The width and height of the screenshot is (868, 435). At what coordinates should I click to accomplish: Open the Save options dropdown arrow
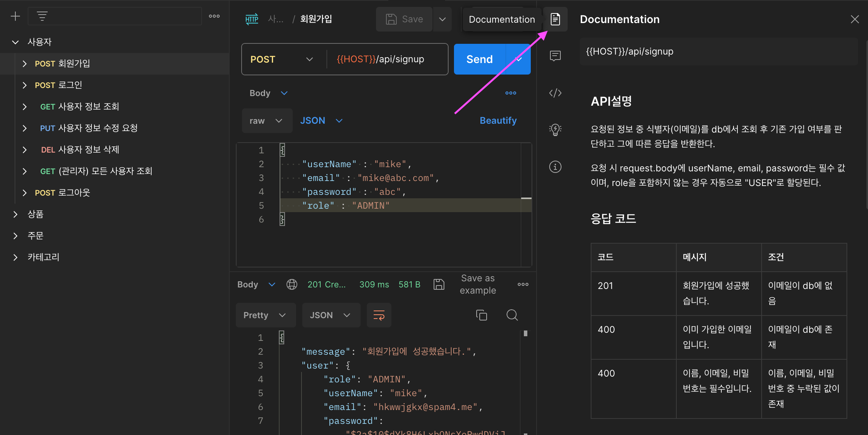442,19
